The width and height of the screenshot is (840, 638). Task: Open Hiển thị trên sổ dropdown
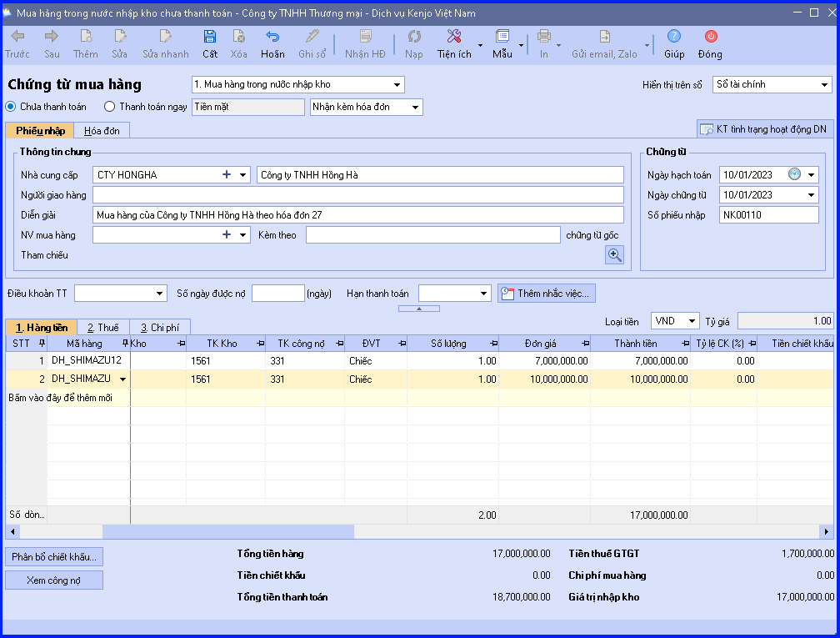pyautogui.click(x=824, y=85)
